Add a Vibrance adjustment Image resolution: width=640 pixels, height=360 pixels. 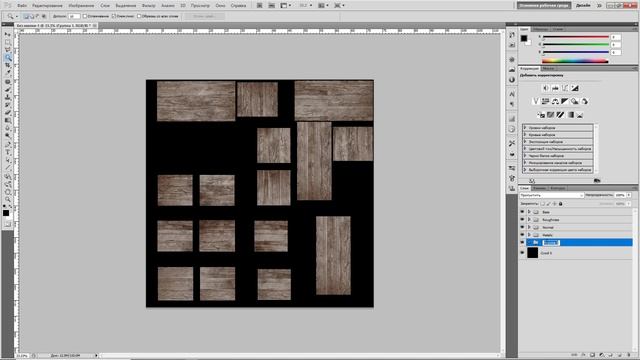[x=536, y=101]
